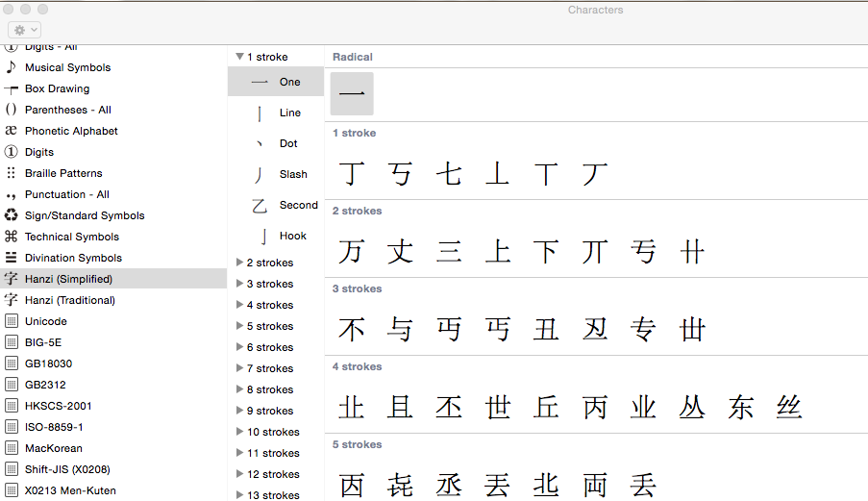
Task: Pick the 世 character under 4 strokes
Action: [498, 408]
